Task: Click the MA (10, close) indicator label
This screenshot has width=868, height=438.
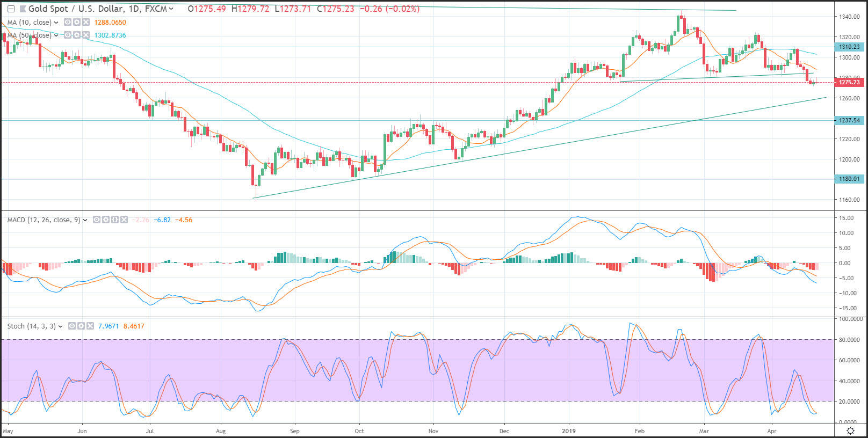Action: coord(30,23)
